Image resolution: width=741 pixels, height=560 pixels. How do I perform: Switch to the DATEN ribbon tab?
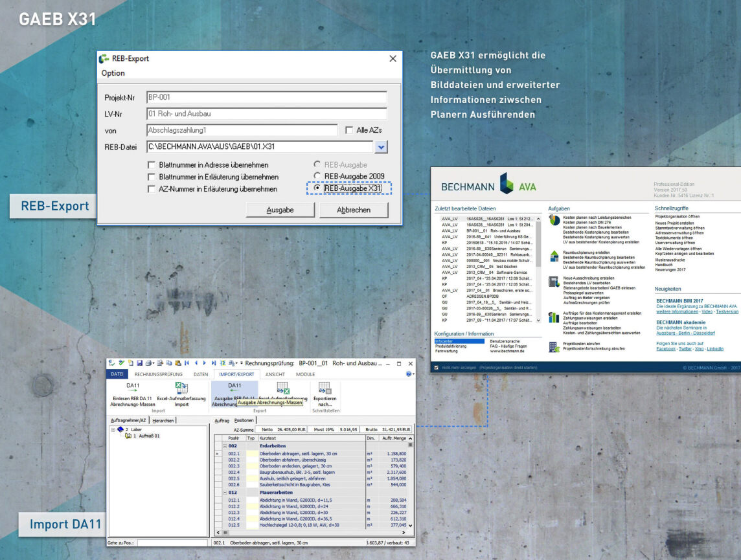pos(201,374)
